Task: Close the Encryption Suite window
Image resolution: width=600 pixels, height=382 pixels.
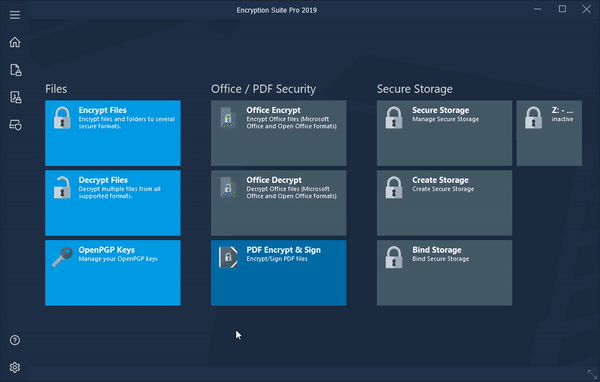Action: coord(587,9)
